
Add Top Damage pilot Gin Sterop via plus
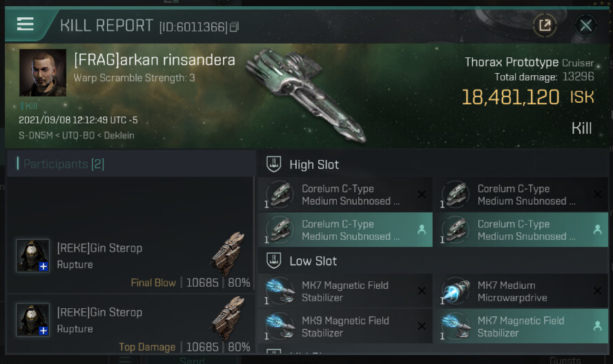(43, 330)
